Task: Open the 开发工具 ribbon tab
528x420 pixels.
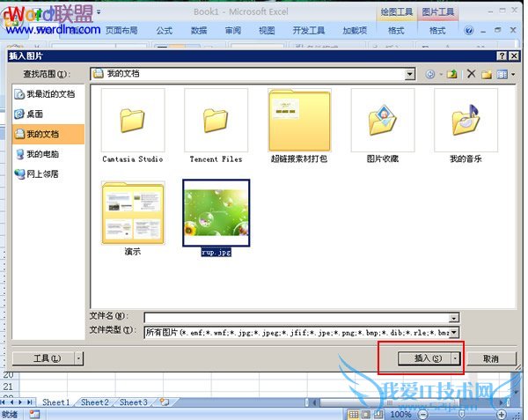Action: point(309,30)
